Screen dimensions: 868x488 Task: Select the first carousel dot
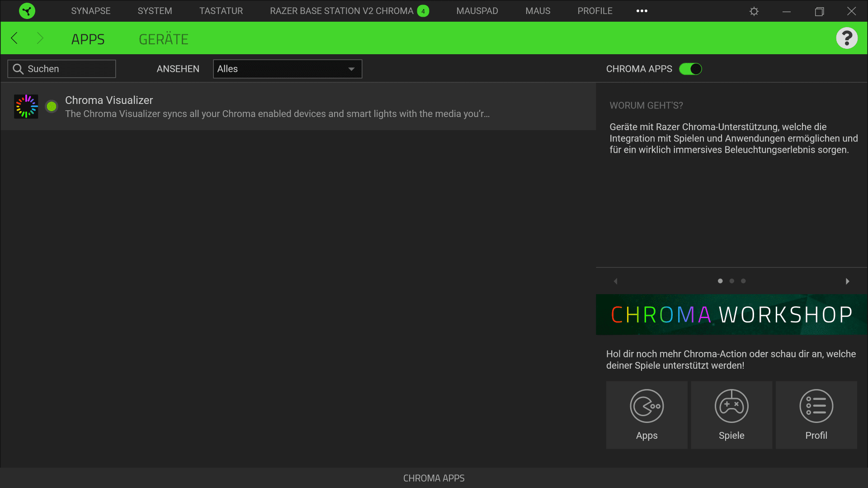click(x=720, y=281)
